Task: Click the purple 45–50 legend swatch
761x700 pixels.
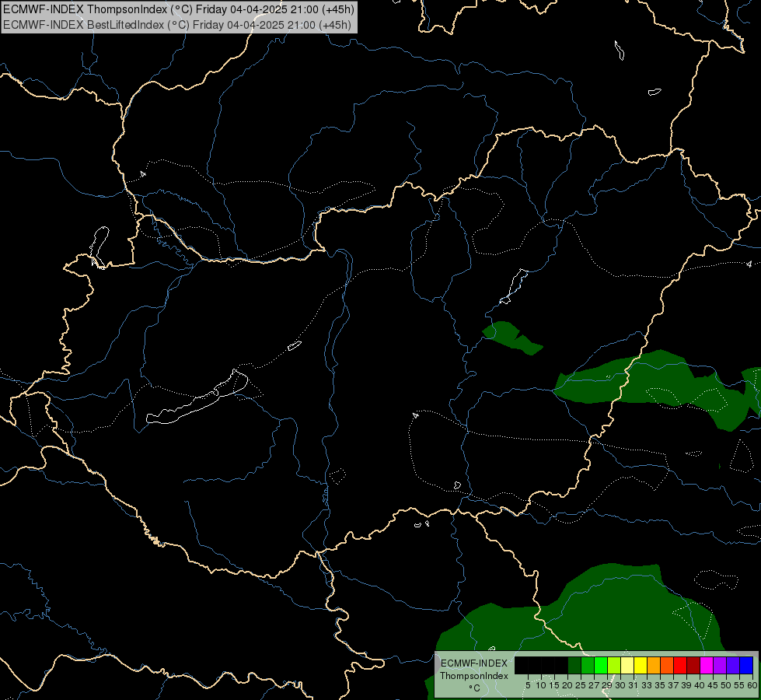Action: coord(720,665)
